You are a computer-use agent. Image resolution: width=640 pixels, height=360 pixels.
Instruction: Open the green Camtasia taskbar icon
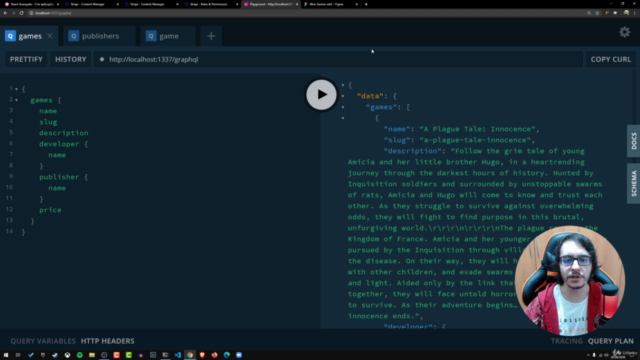[129, 355]
